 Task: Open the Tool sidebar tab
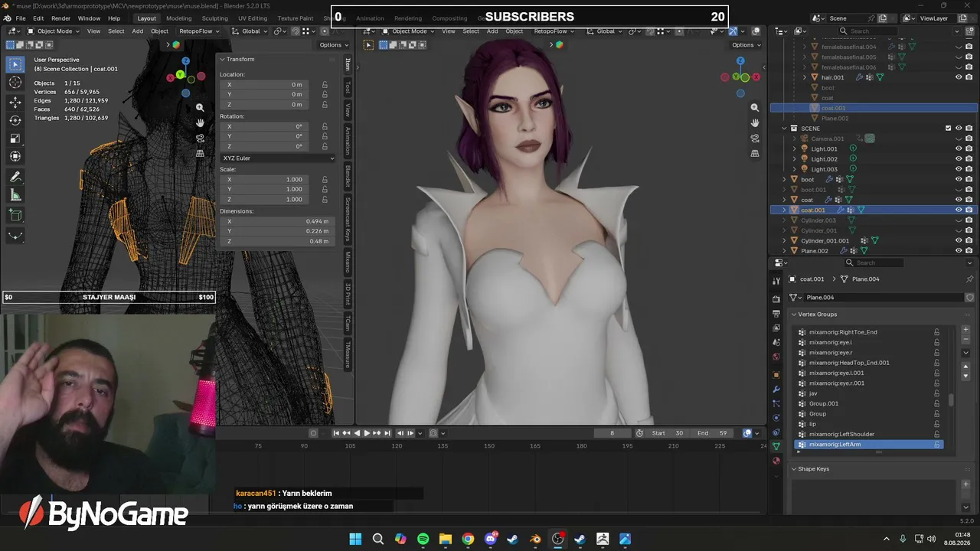pyautogui.click(x=348, y=87)
